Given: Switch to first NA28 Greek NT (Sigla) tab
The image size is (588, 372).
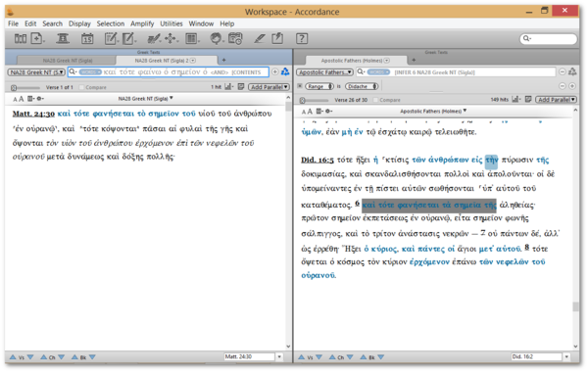Looking at the screenshot, I should 67,61.
